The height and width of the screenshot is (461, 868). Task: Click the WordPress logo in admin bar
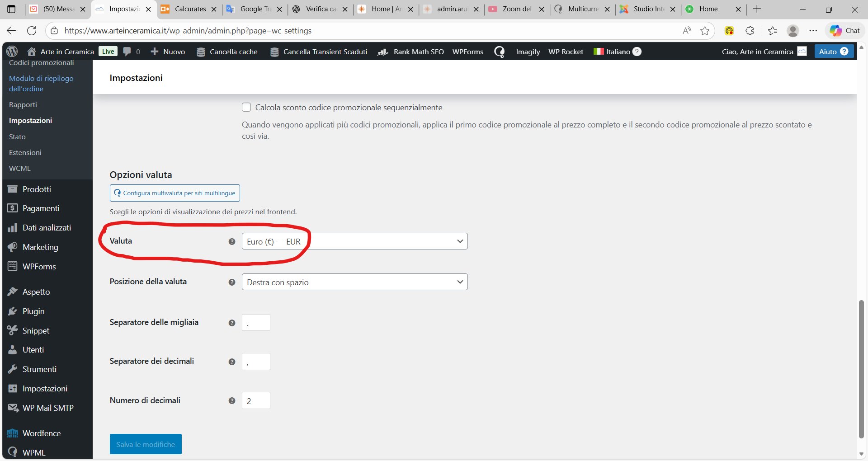tap(12, 52)
